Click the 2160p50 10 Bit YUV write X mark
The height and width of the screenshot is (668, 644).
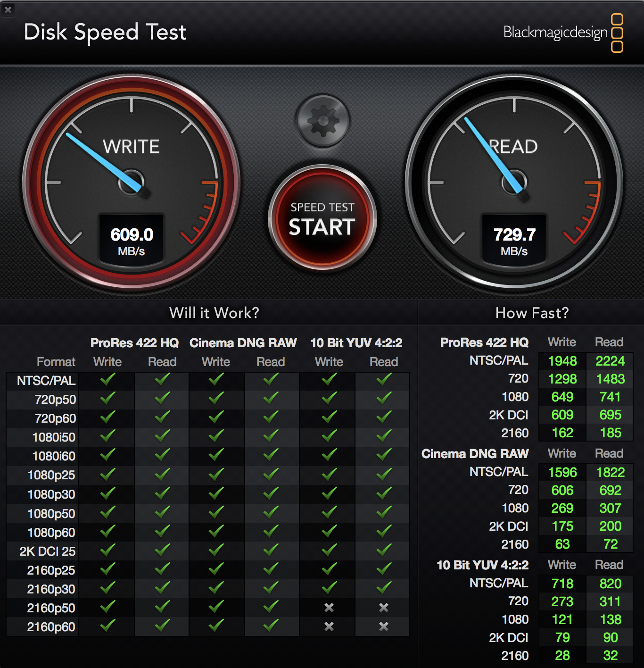[x=329, y=608]
